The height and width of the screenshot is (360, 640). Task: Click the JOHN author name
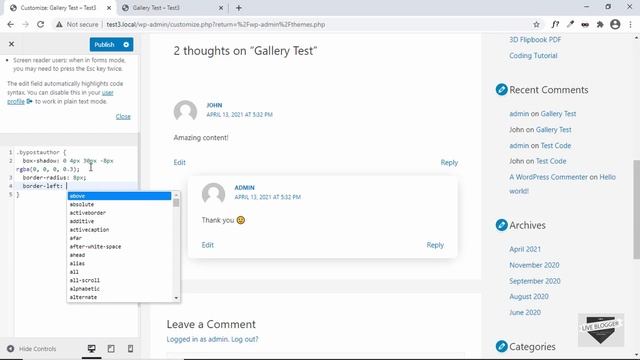(x=214, y=105)
